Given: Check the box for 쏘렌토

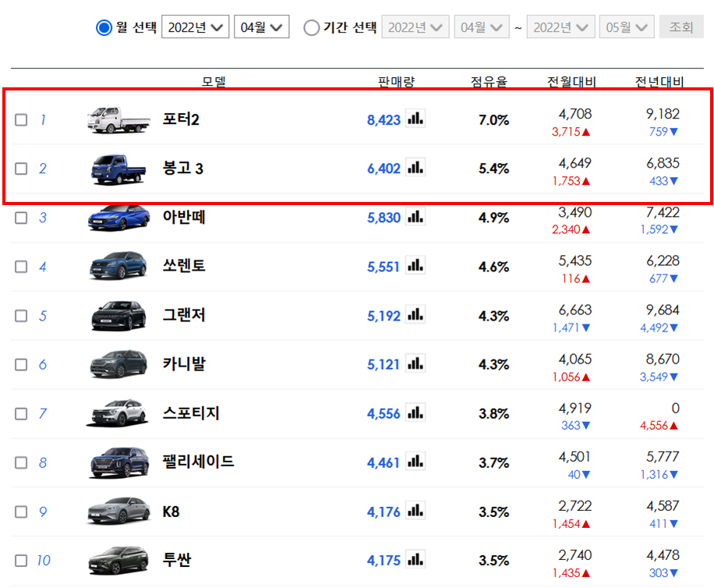Looking at the screenshot, I should [21, 267].
